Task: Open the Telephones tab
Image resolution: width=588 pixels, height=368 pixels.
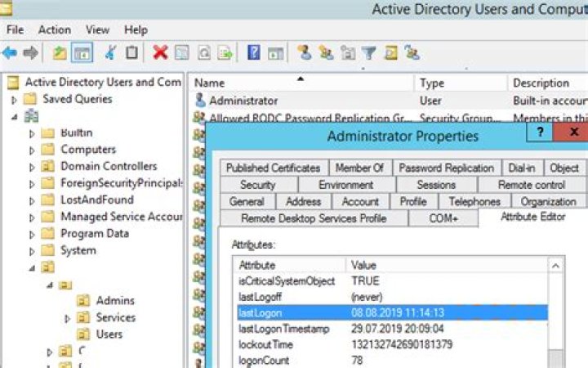Action: [x=474, y=201]
